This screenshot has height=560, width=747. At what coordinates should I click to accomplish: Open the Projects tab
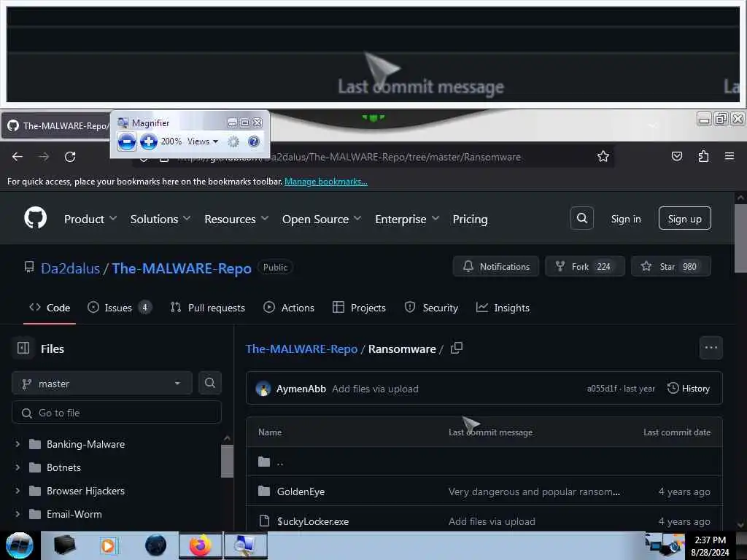359,308
